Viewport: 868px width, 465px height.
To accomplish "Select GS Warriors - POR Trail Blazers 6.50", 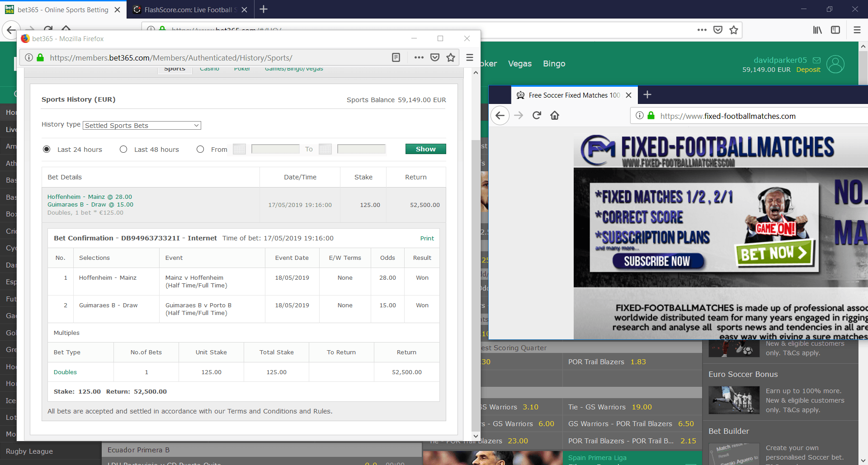I will coord(632,424).
